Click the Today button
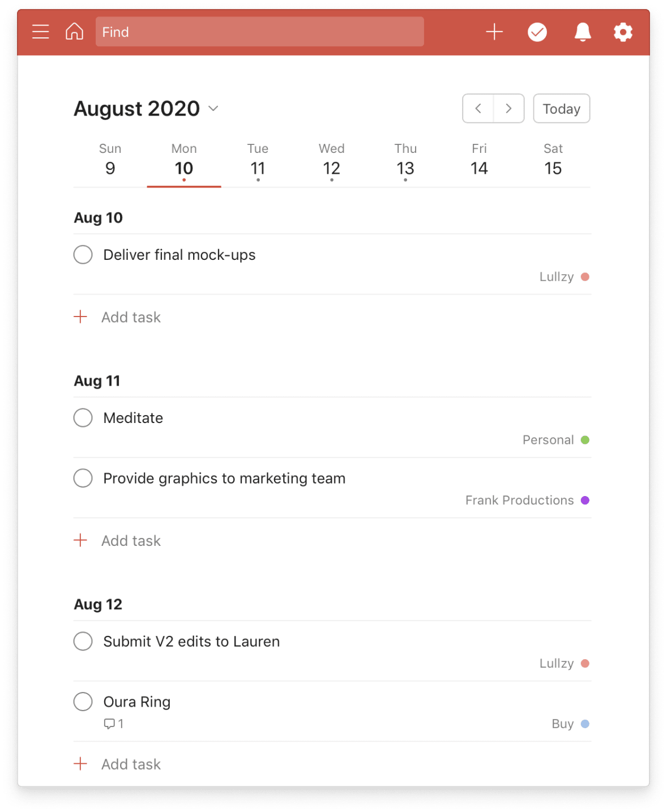 (x=561, y=108)
